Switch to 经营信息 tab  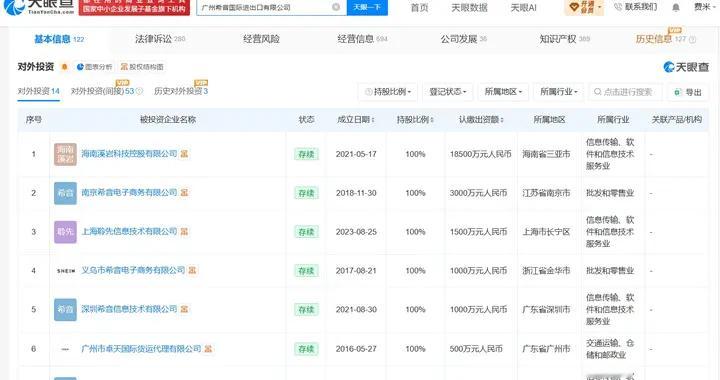pos(362,39)
